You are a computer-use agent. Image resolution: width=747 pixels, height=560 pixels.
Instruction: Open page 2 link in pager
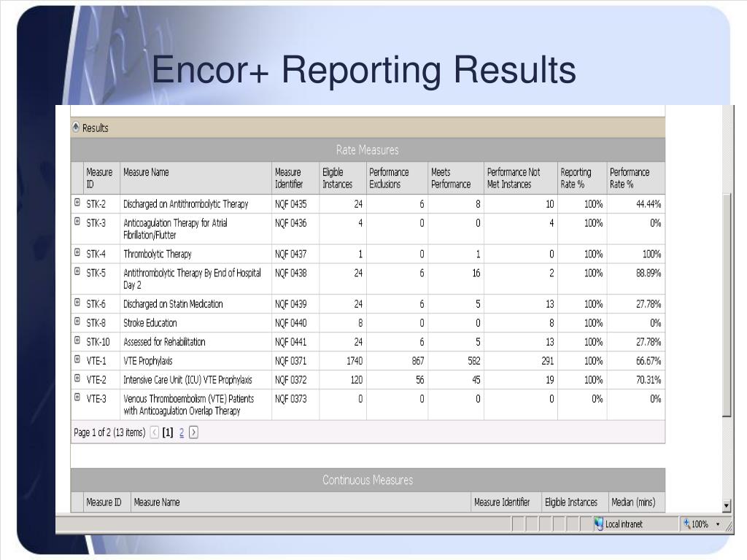pyautogui.click(x=182, y=432)
